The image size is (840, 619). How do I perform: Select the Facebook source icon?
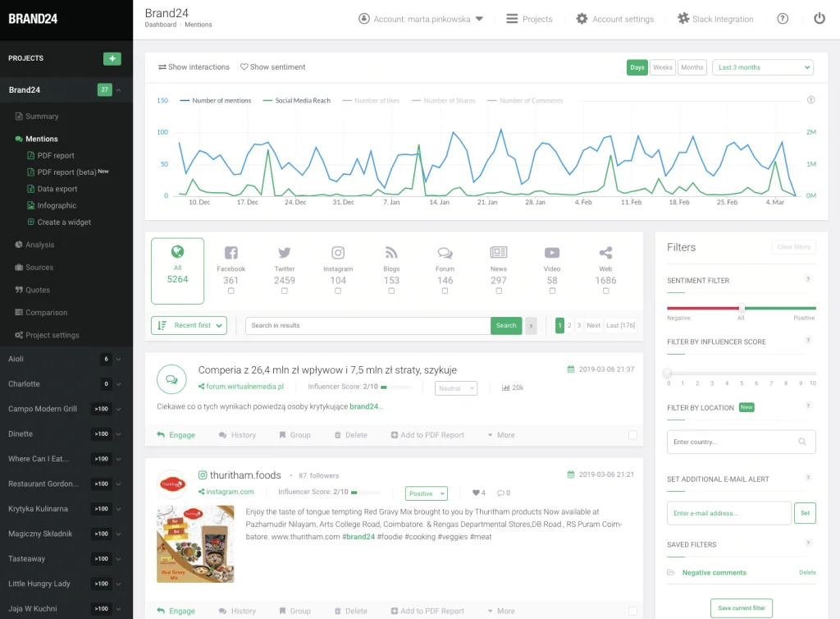(x=231, y=254)
